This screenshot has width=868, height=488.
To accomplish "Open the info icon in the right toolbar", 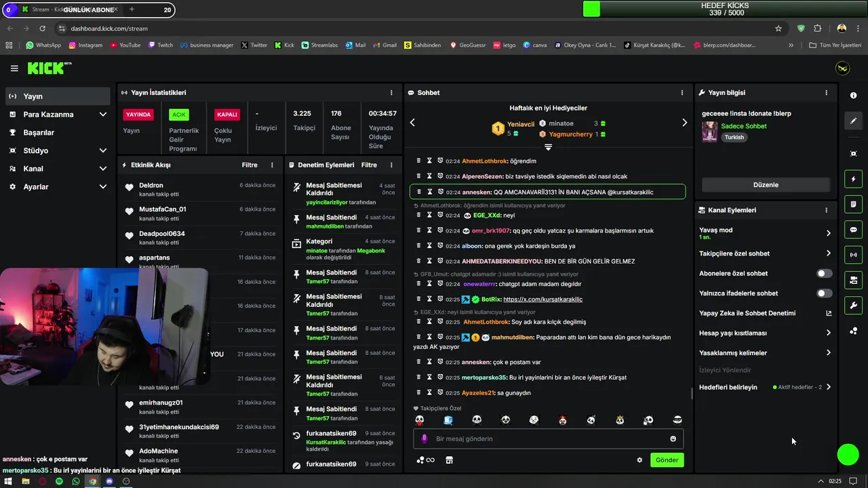I will 853,96.
